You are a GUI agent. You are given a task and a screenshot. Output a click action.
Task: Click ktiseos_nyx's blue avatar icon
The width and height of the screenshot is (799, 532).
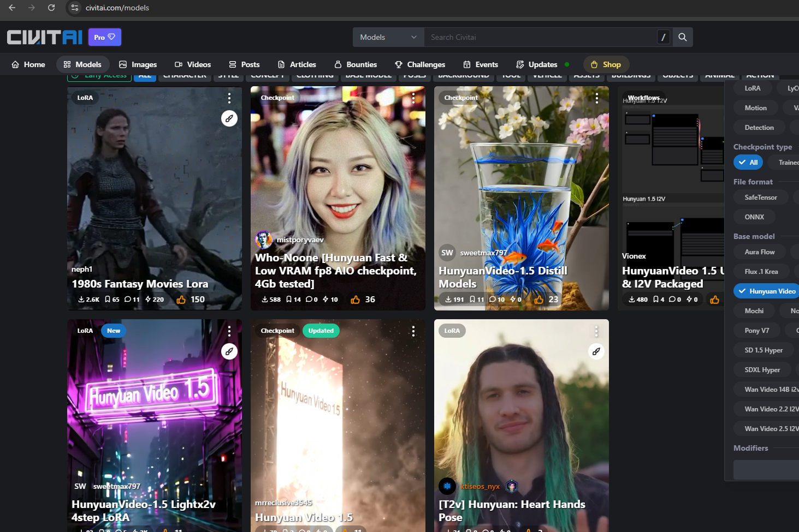click(x=447, y=486)
